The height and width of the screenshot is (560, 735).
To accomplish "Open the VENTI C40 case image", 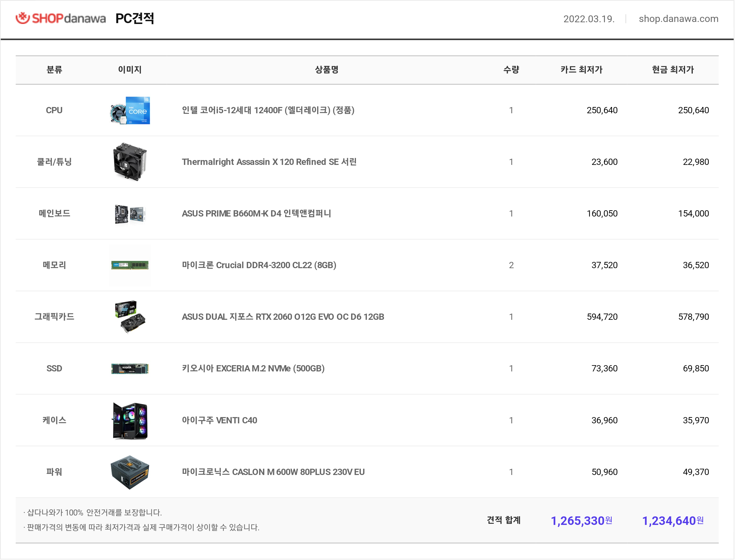I will click(130, 421).
